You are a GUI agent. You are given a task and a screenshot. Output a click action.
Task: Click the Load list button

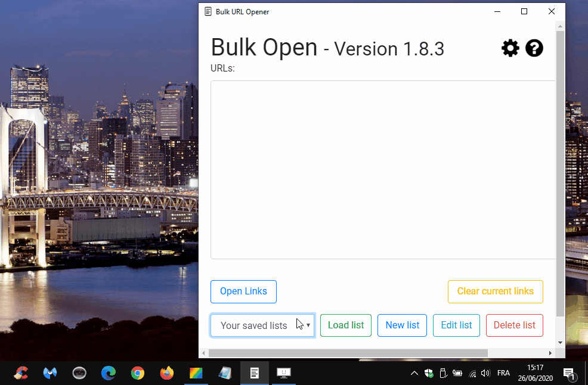346,325
